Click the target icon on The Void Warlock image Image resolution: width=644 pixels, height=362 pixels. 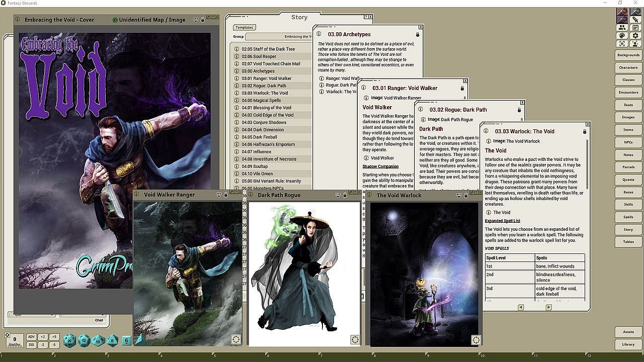[x=476, y=340]
